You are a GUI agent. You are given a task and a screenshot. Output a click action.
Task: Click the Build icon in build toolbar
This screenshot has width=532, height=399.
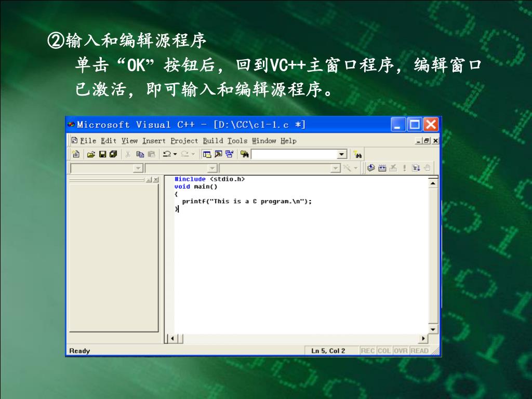[x=382, y=168]
